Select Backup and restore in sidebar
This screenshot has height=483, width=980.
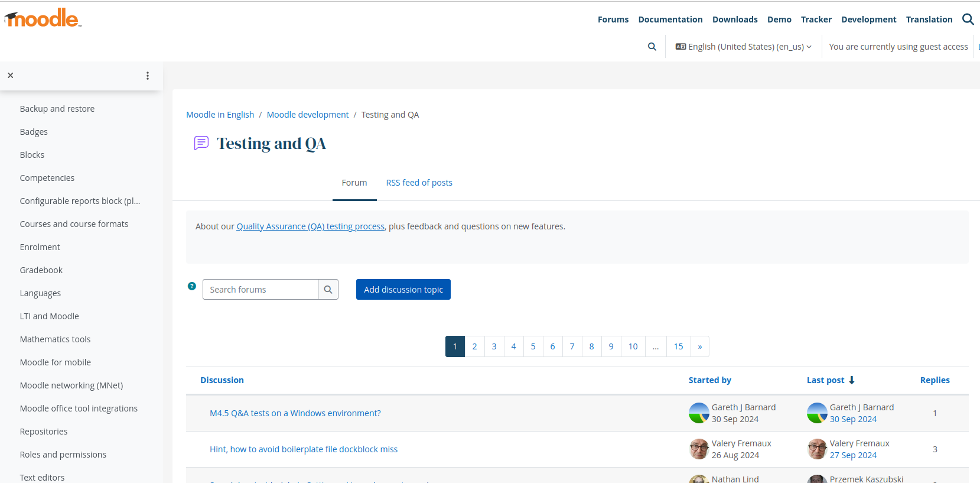click(57, 109)
